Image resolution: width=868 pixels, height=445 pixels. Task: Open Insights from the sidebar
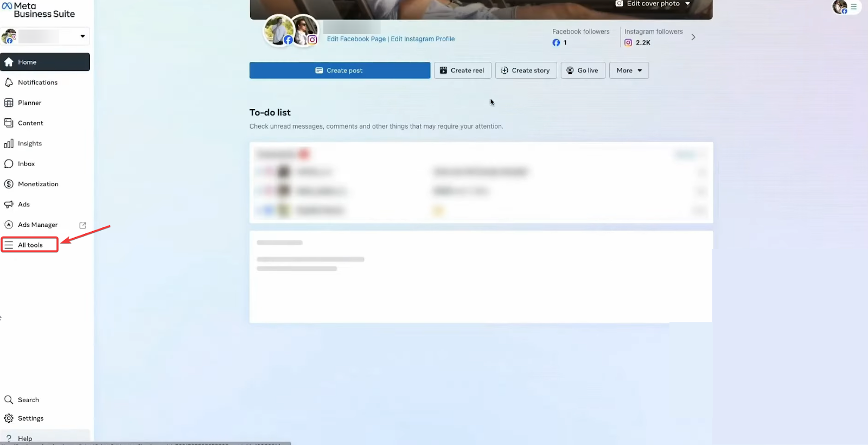tap(45, 143)
